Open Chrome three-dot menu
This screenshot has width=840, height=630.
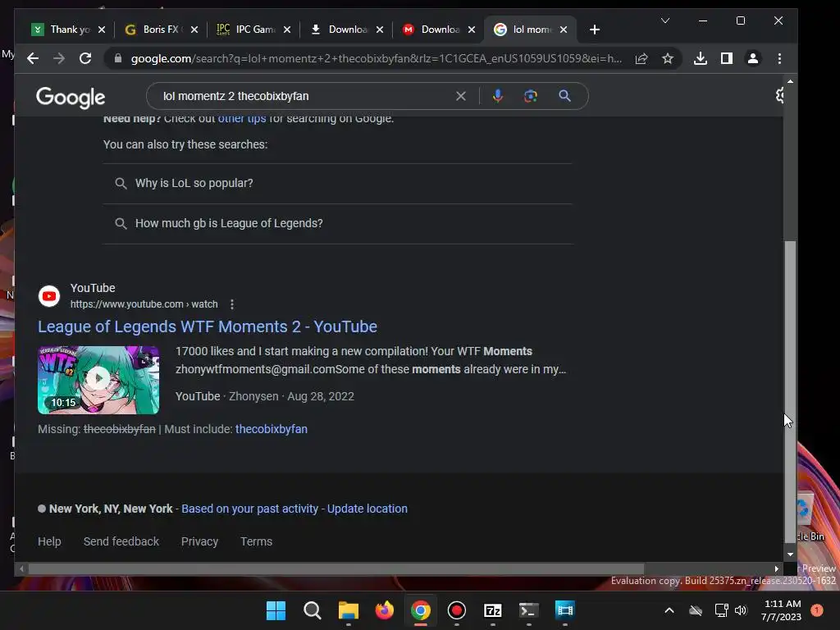[779, 58]
